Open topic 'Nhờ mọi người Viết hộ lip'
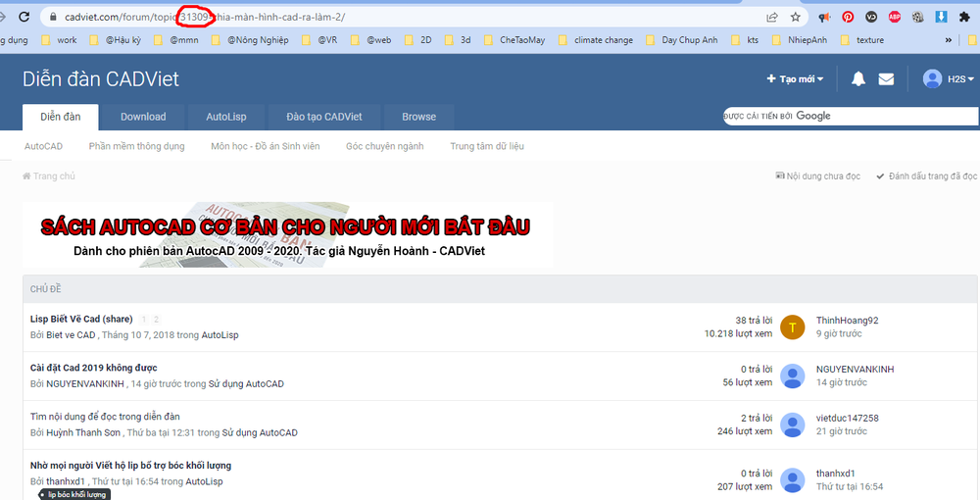 point(130,465)
